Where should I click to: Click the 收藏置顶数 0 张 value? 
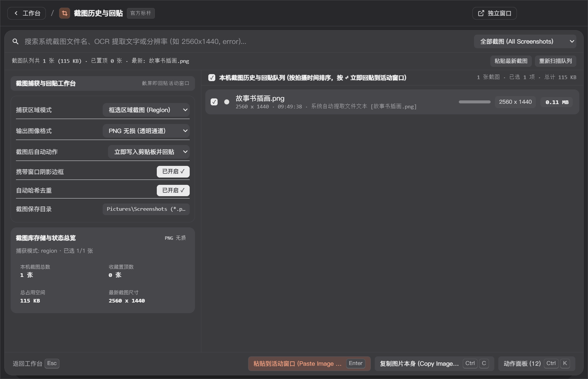pos(115,275)
